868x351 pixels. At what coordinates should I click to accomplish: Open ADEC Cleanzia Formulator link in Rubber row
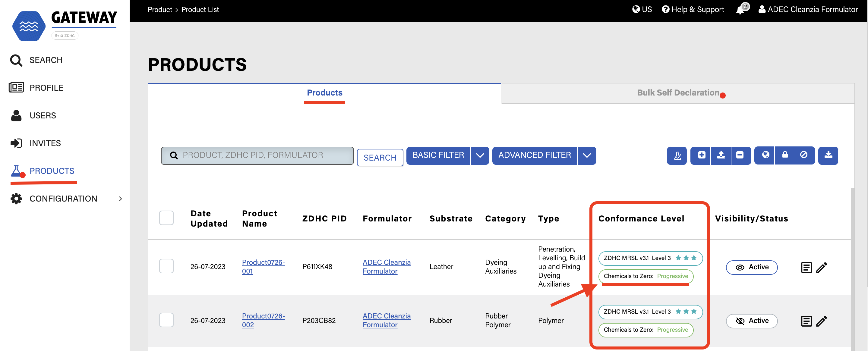coord(387,320)
